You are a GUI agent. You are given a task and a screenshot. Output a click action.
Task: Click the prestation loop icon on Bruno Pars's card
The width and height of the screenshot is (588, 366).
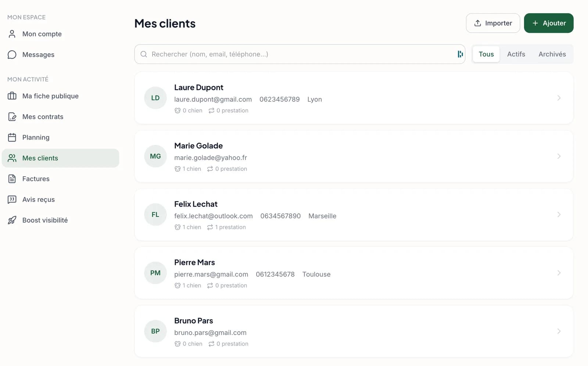tap(211, 344)
